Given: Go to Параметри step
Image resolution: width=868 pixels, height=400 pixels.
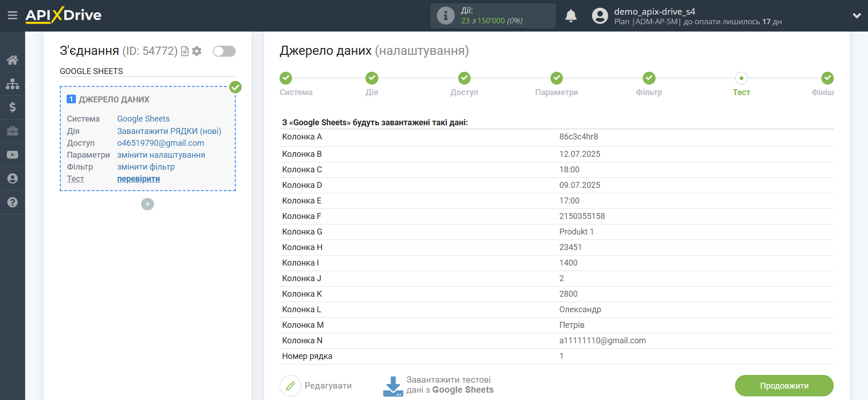Looking at the screenshot, I should 556,78.
